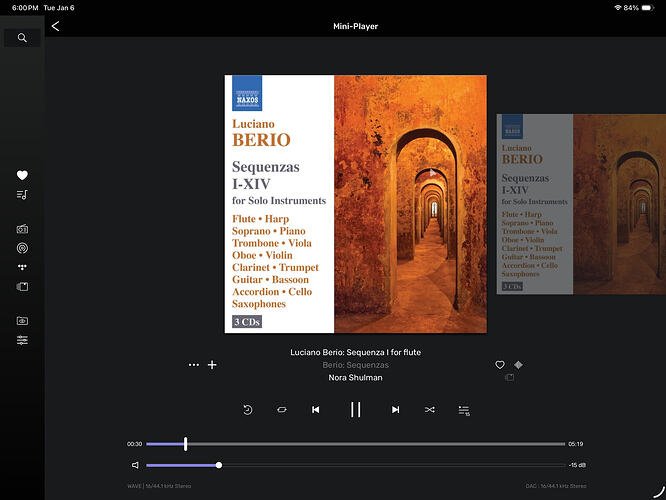Open the playlists icon in the sidebar

22,195
